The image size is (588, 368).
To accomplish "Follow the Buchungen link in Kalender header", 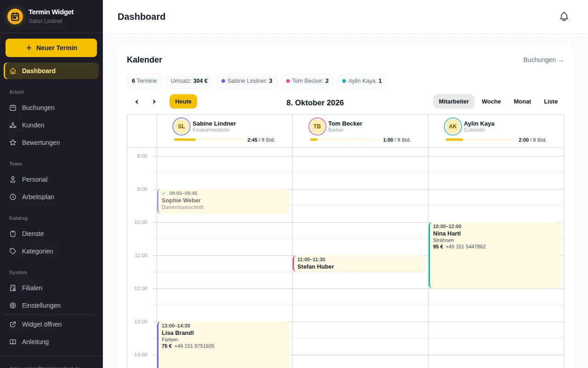I will coord(543,60).
